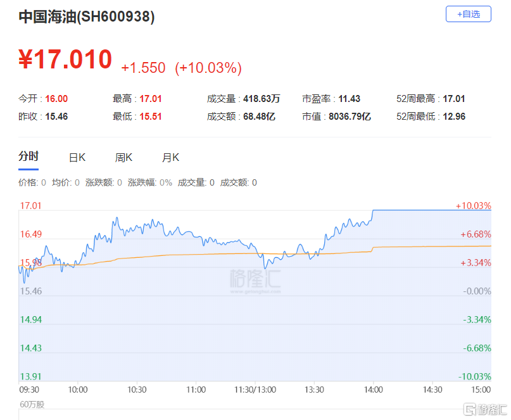Click the 10:00 time axis label

(77, 390)
